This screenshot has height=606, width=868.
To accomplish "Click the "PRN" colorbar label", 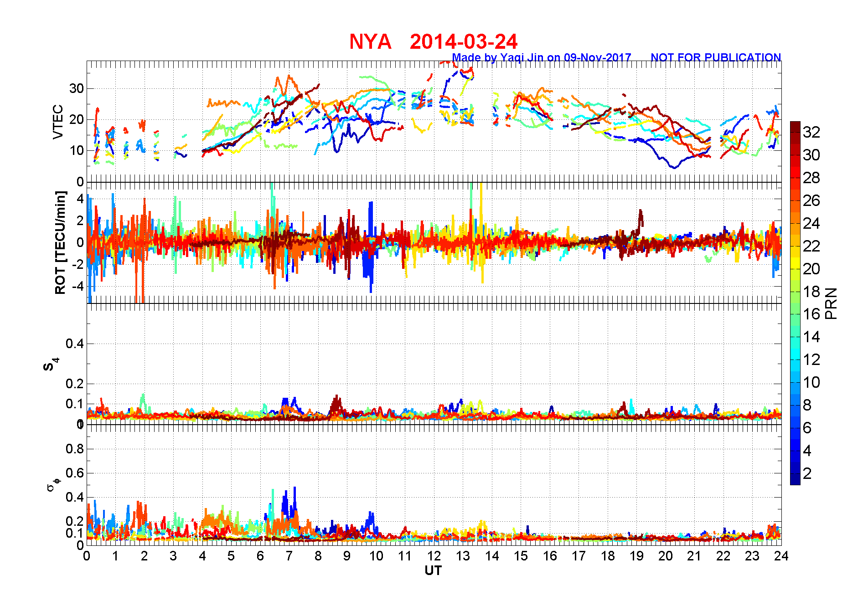I will pyautogui.click(x=831, y=303).
